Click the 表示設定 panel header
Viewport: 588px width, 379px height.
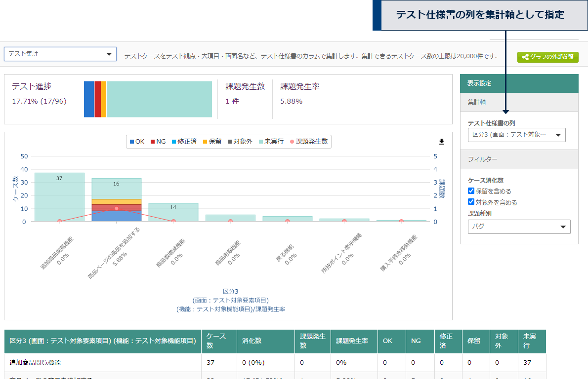[x=519, y=83]
